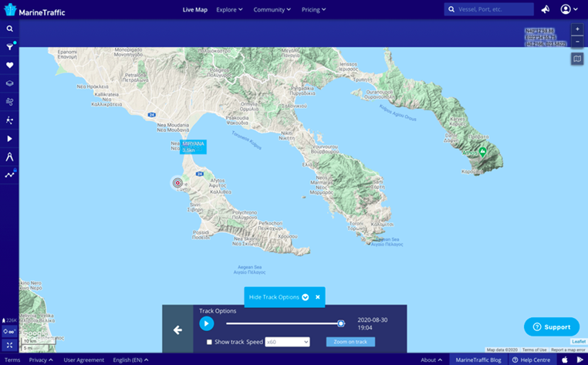Select the compass measure distance tool

(9, 157)
